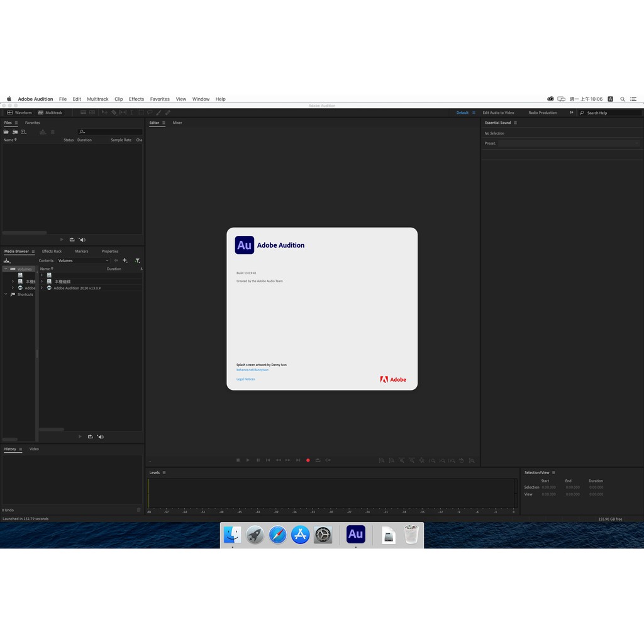644x644 pixels.
Task: Open the behance.net/dannyivan link
Action: point(252,370)
